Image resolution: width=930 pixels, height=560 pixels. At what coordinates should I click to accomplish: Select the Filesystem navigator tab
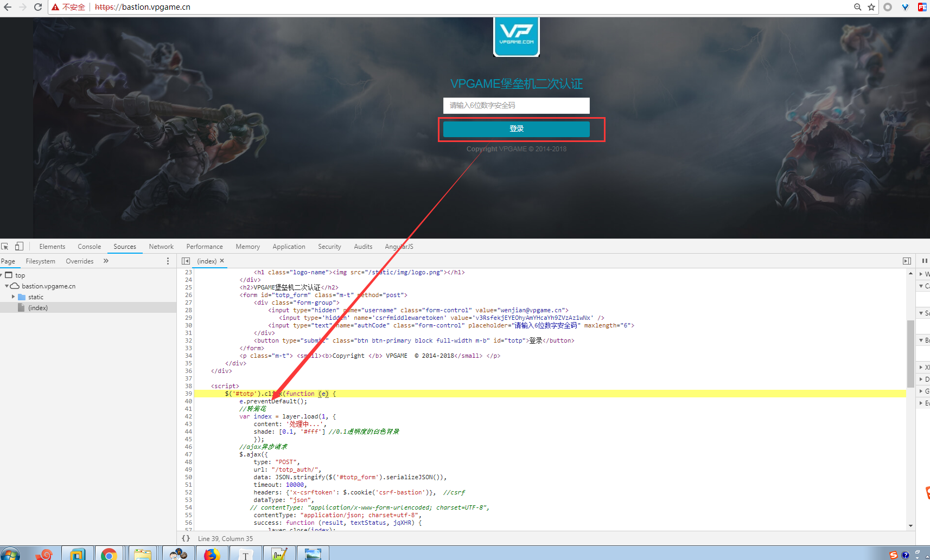41,261
